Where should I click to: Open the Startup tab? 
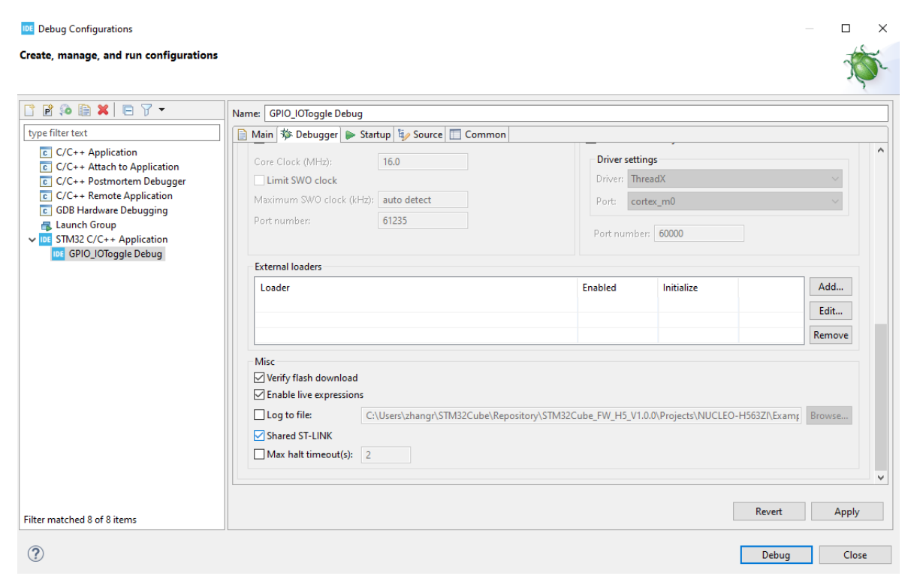pos(368,134)
